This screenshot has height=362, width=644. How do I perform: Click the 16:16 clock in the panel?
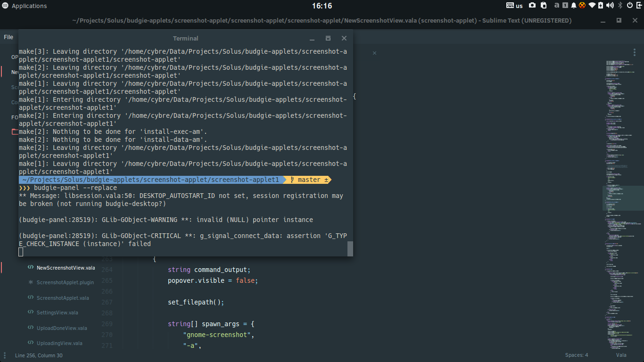point(322,6)
